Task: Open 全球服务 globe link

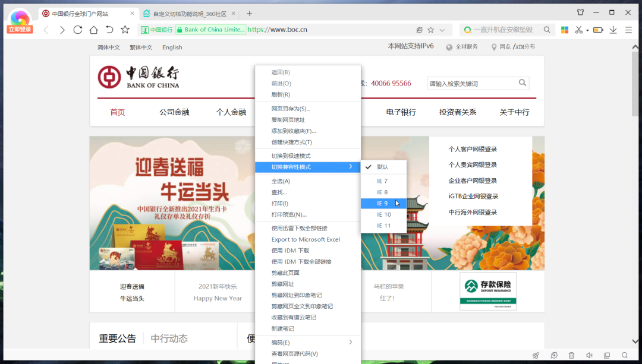Action: point(462,47)
